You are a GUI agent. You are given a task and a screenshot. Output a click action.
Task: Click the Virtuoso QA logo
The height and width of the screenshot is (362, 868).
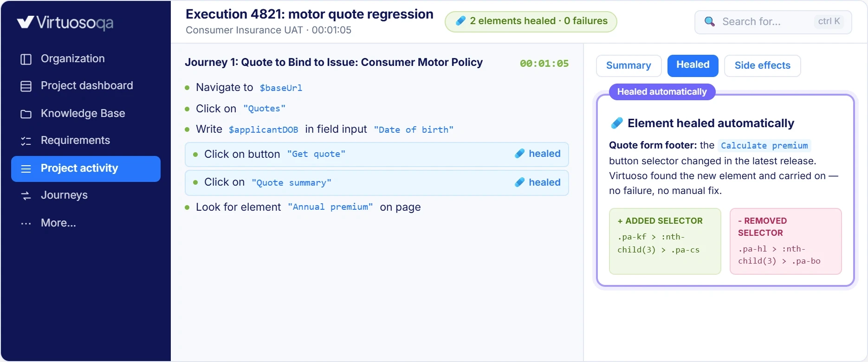click(x=65, y=22)
